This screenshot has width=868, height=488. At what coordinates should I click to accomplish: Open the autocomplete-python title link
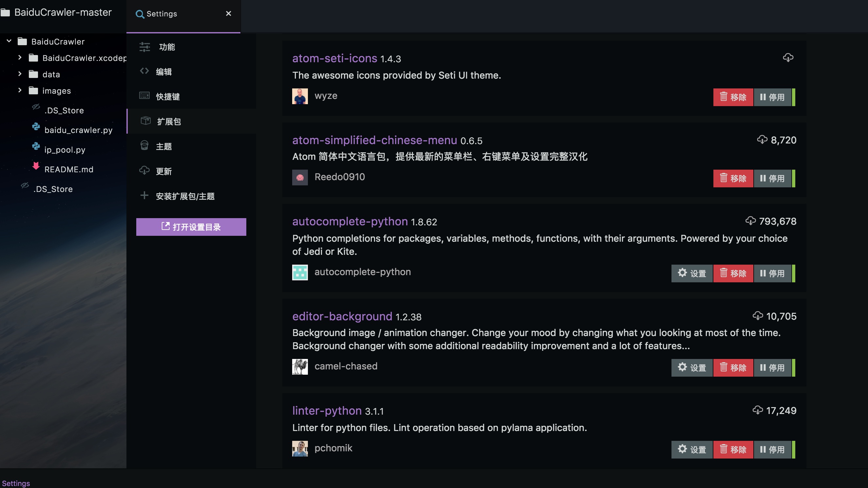click(350, 221)
